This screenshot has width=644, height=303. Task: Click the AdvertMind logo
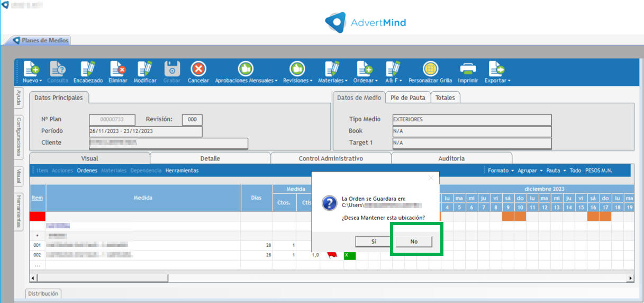(366, 22)
